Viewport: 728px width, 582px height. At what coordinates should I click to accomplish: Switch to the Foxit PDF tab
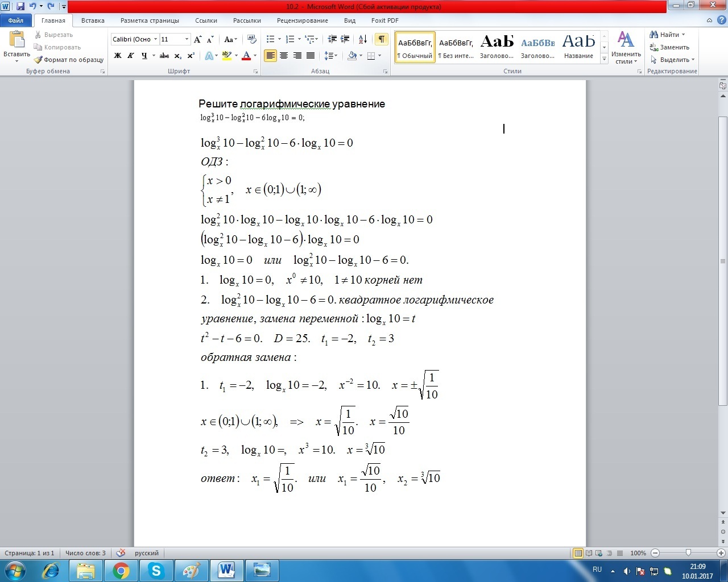click(x=385, y=20)
